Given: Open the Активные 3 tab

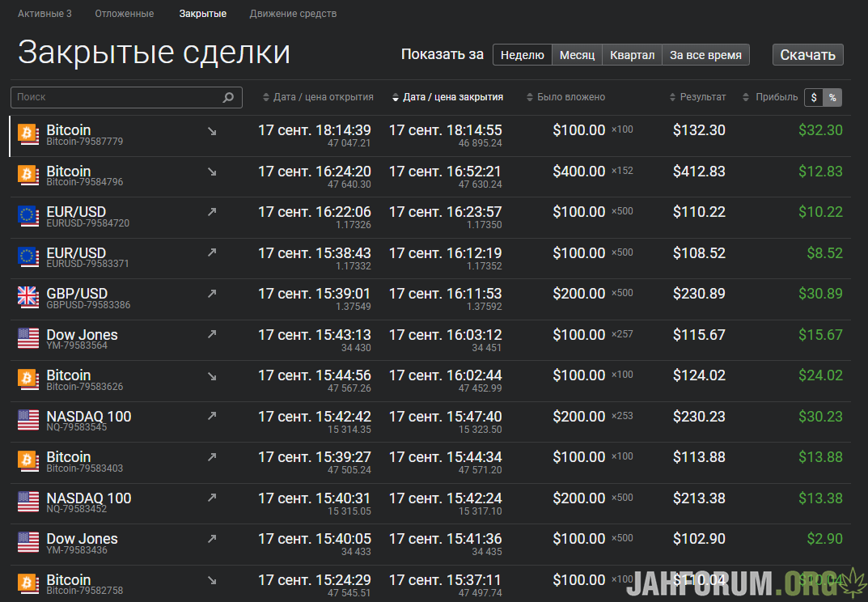Looking at the screenshot, I should (44, 13).
